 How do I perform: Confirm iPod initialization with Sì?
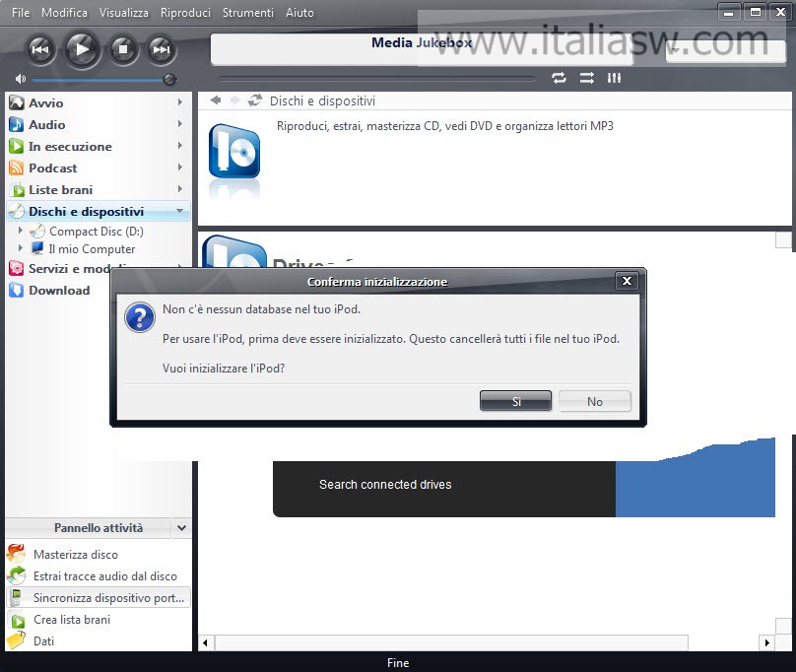pos(516,401)
